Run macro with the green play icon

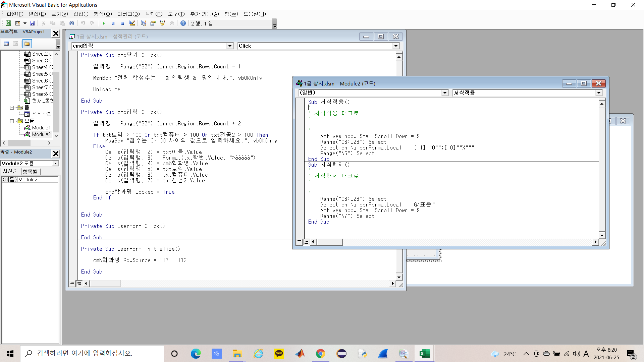[104, 23]
